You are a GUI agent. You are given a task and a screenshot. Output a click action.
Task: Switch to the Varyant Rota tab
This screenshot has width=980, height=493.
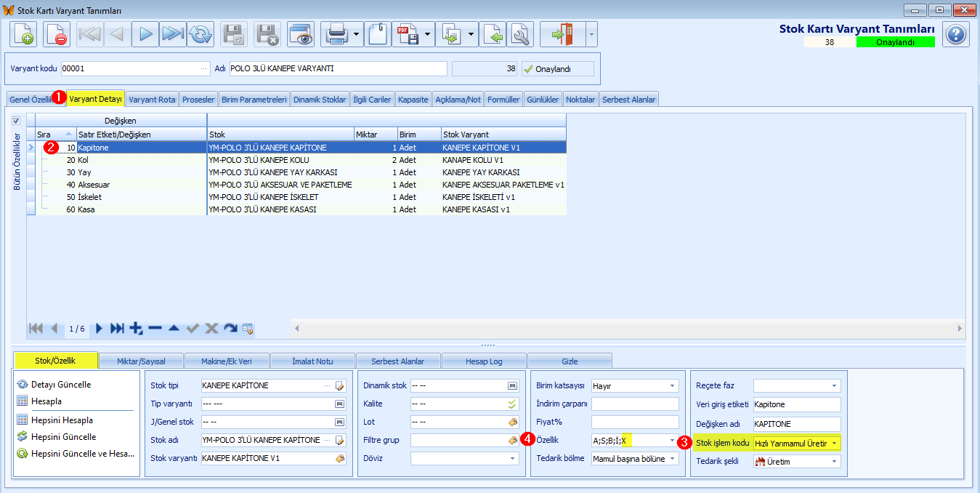152,100
